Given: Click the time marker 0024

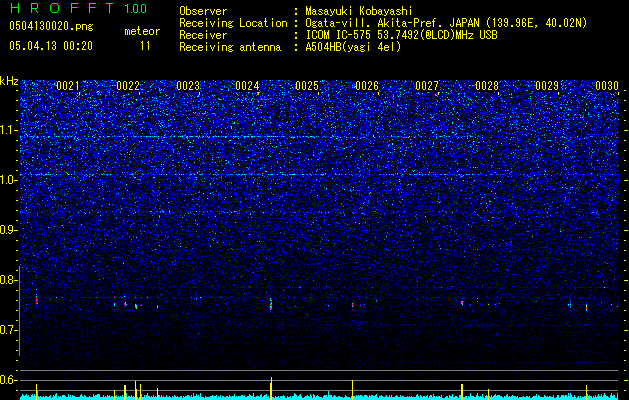Looking at the screenshot, I should 247,86.
